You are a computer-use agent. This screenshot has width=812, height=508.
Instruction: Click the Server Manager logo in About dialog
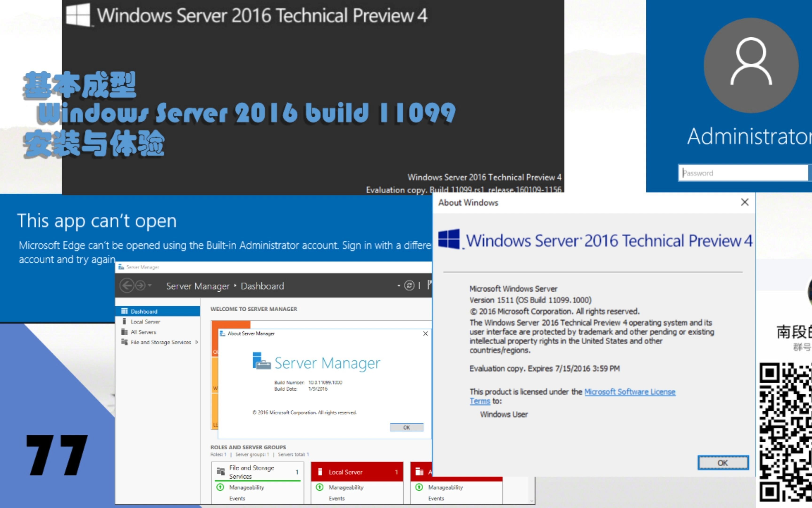click(261, 361)
